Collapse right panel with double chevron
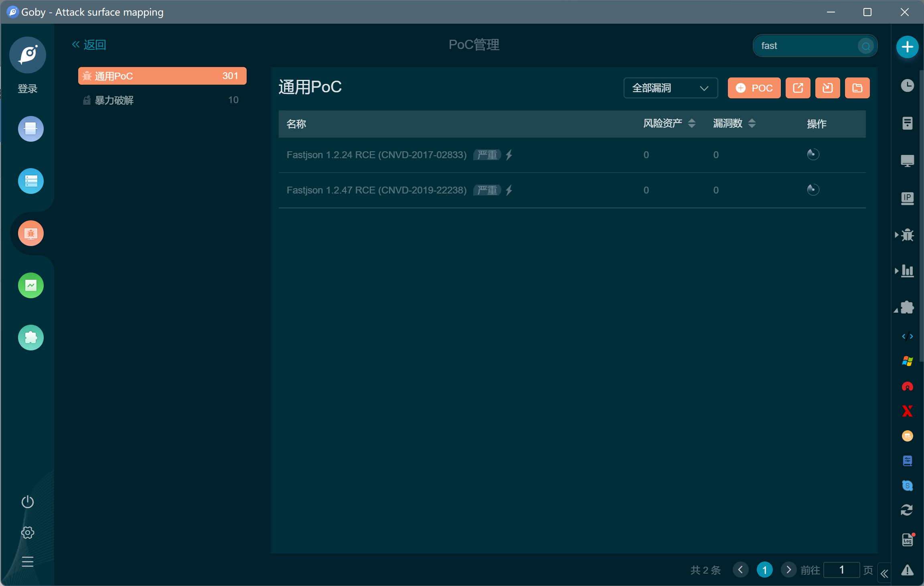This screenshot has height=586, width=924. coord(884,574)
